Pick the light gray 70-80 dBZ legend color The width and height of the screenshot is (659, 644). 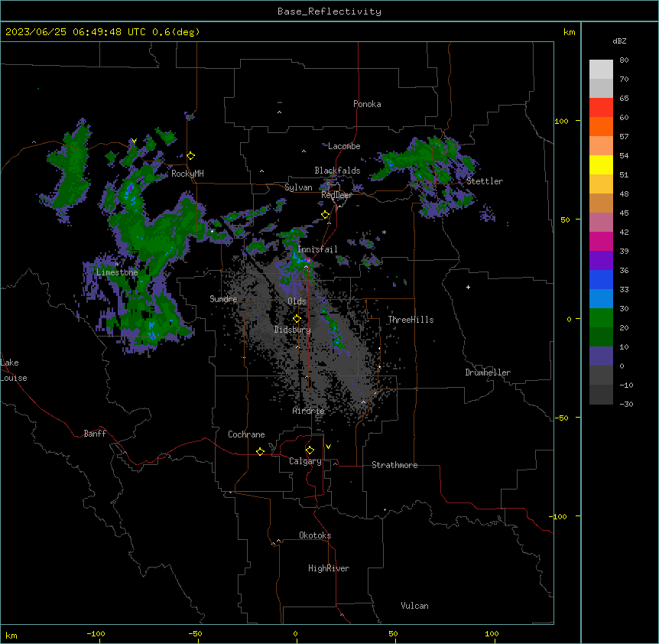(601, 70)
